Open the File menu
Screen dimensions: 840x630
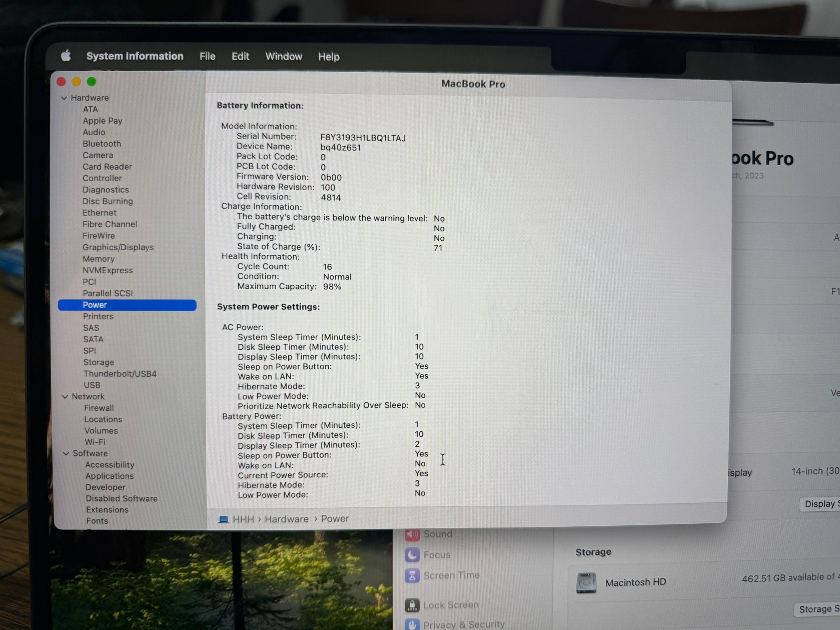(207, 56)
